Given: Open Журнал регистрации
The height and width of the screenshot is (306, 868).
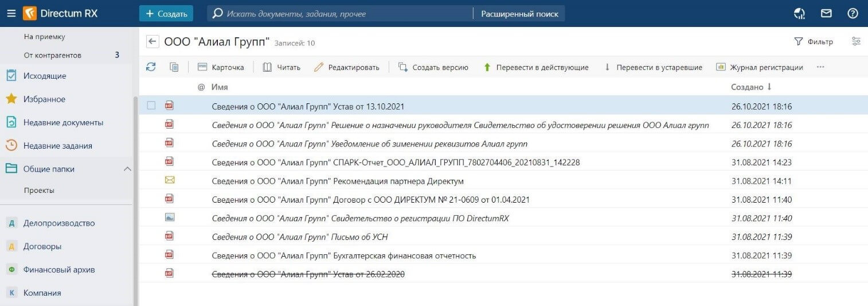Looking at the screenshot, I should click(760, 67).
